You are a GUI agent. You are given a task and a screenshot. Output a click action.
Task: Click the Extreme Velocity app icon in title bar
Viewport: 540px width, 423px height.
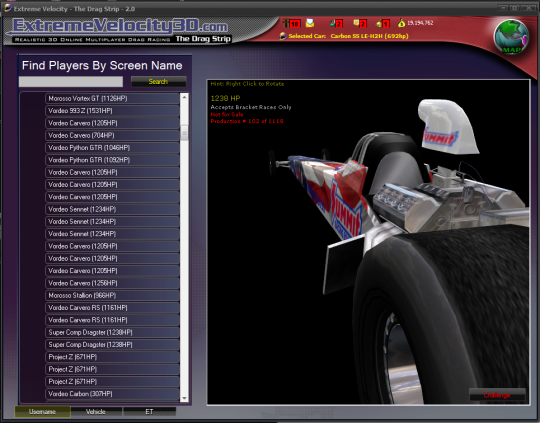8,8
